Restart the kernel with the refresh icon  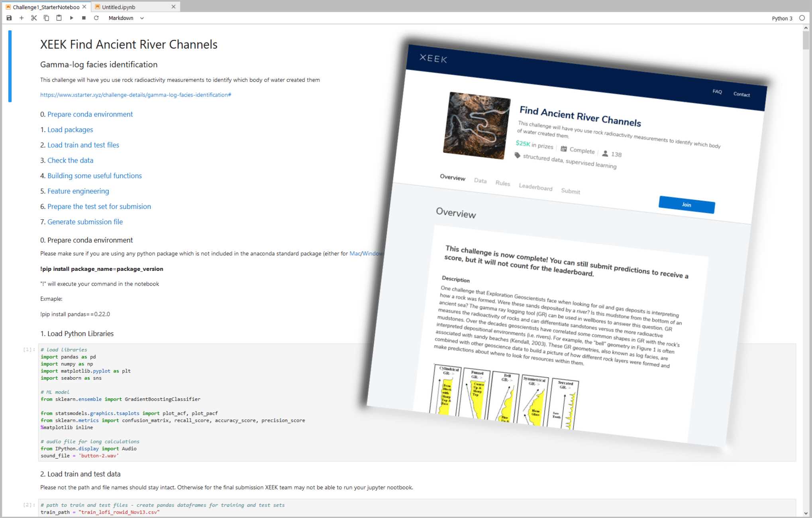96,18
